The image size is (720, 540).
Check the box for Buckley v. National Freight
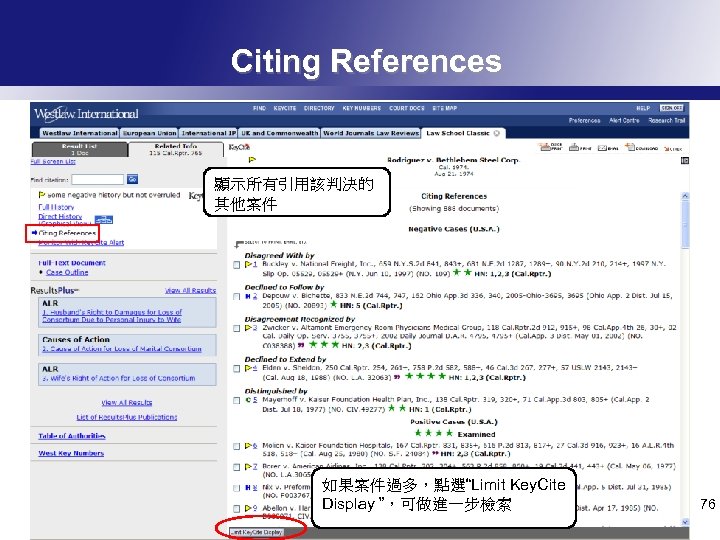pyautogui.click(x=236, y=265)
